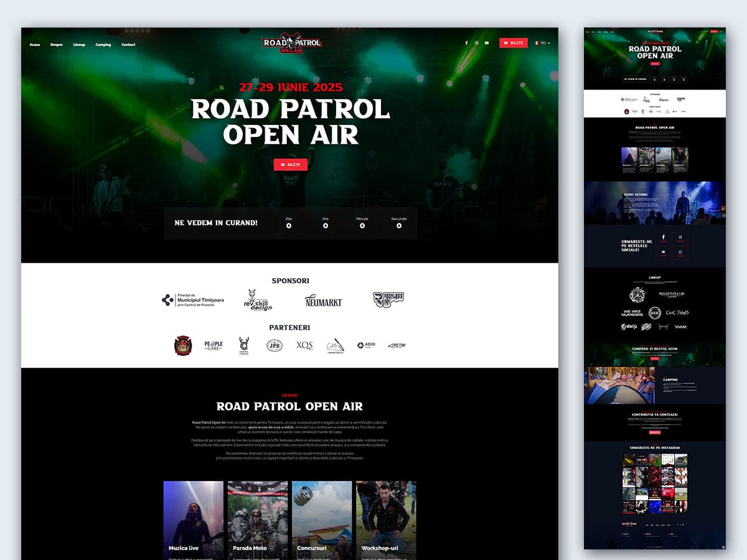Open the People Care partner logo

pyautogui.click(x=214, y=345)
